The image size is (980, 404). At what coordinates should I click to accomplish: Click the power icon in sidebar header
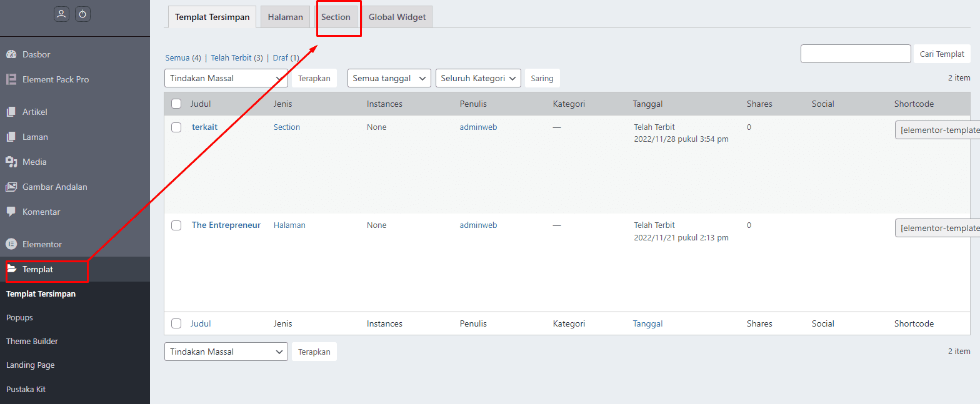pyautogui.click(x=82, y=14)
